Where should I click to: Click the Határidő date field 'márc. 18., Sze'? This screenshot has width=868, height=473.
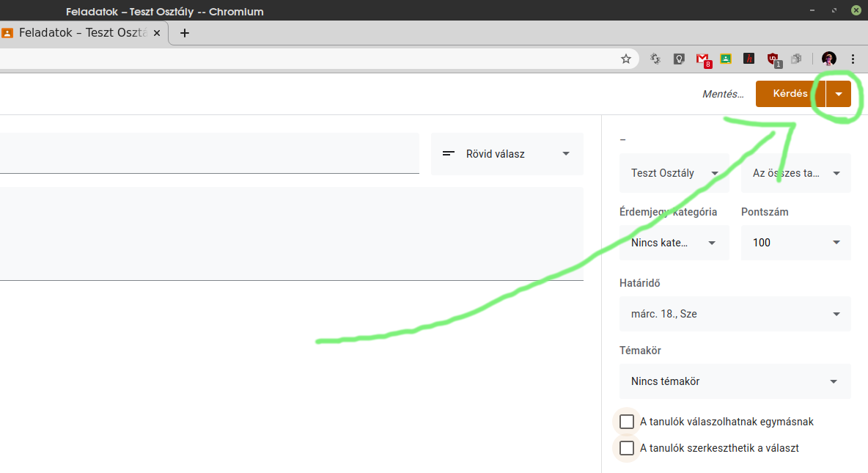point(735,314)
